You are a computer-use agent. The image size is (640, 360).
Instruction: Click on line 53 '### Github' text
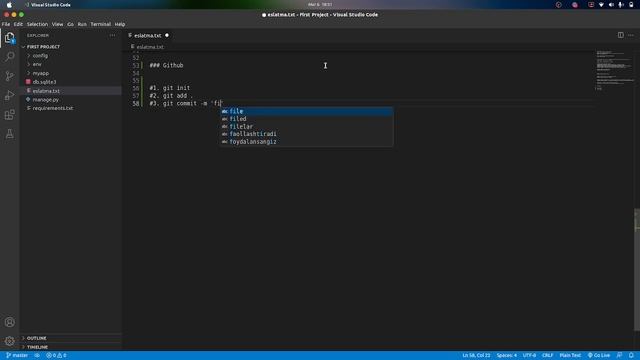pyautogui.click(x=166, y=66)
